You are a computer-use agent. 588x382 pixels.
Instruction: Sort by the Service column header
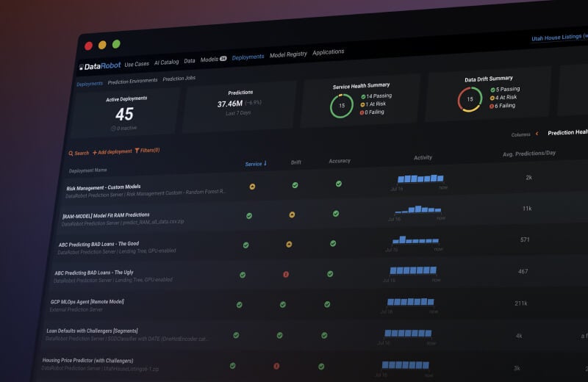pyautogui.click(x=256, y=164)
